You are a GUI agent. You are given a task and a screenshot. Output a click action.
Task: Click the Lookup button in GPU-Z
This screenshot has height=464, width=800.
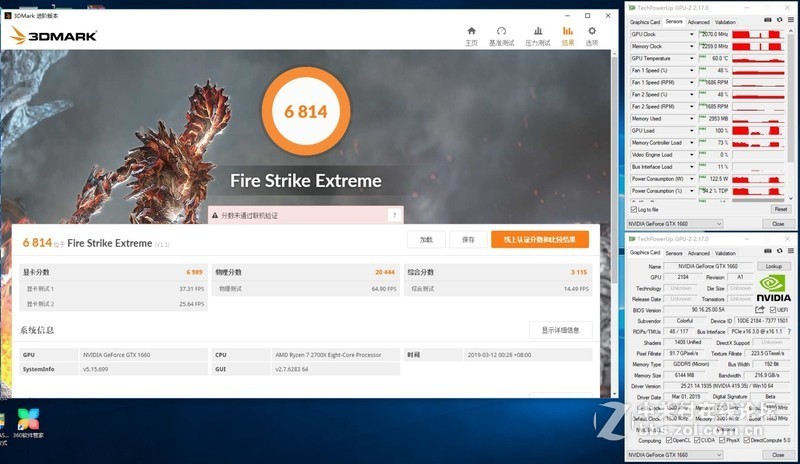773,266
